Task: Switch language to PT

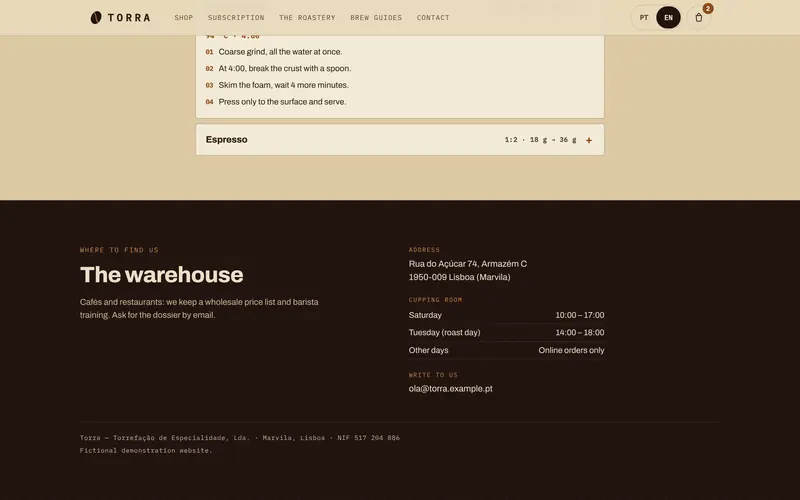Action: coord(644,17)
